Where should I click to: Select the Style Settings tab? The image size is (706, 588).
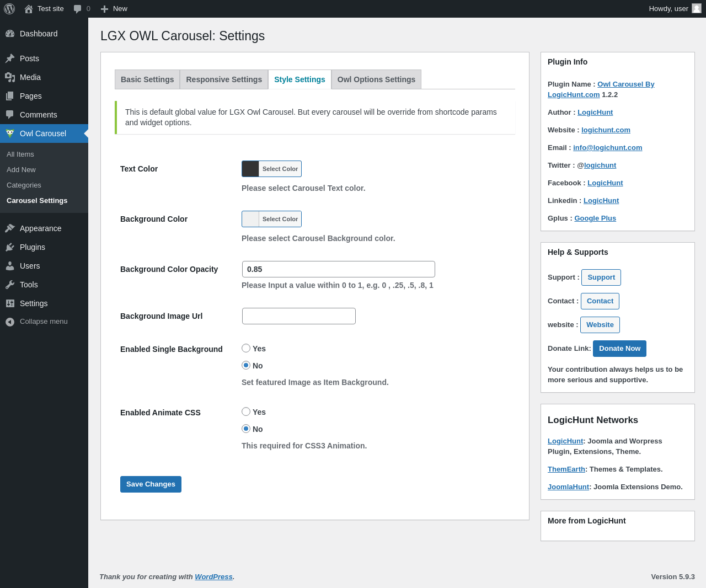(x=299, y=79)
